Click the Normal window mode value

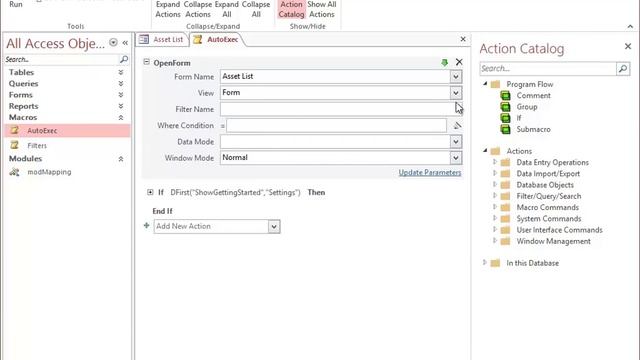(235, 158)
